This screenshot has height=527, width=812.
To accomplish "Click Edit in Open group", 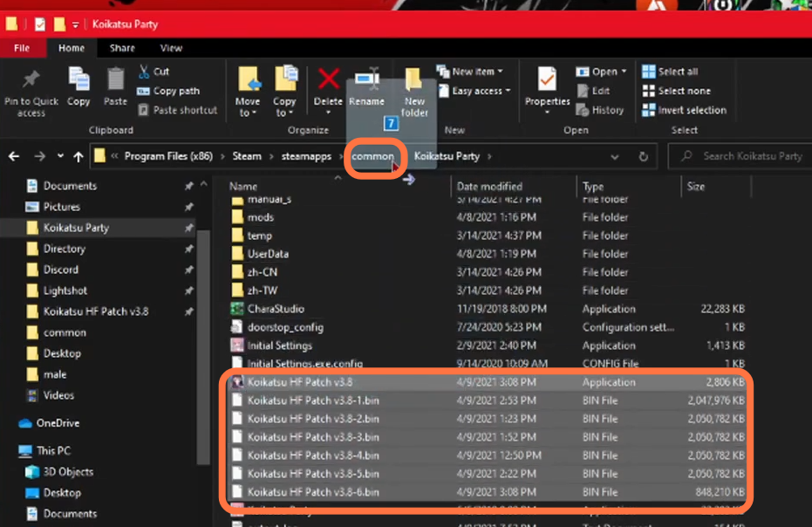I will coord(593,91).
